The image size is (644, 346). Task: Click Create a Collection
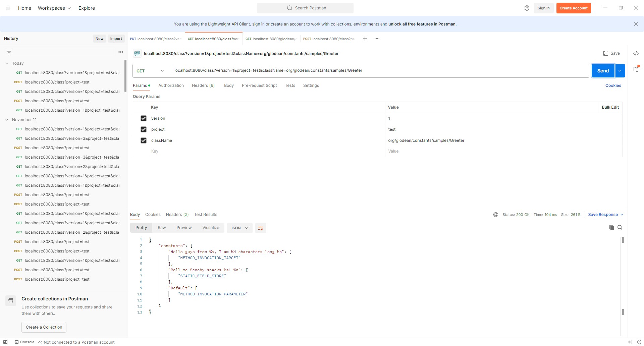[44, 327]
